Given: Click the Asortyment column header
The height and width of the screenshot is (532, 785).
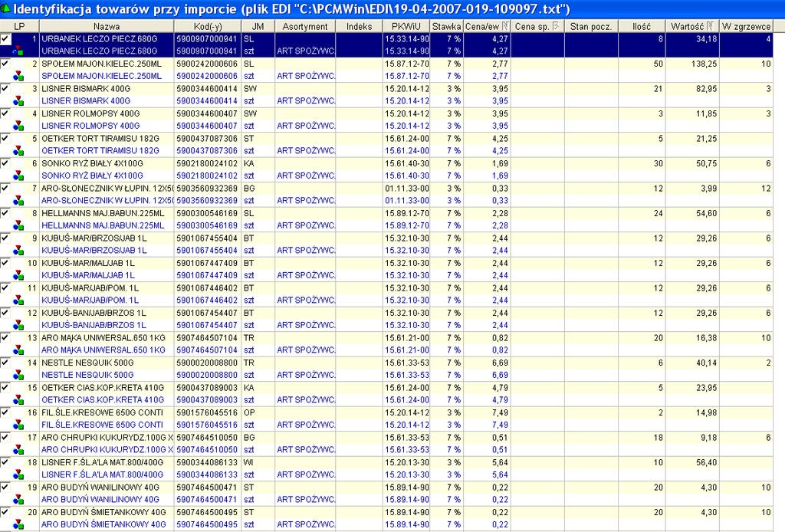Looking at the screenshot, I should (x=305, y=27).
